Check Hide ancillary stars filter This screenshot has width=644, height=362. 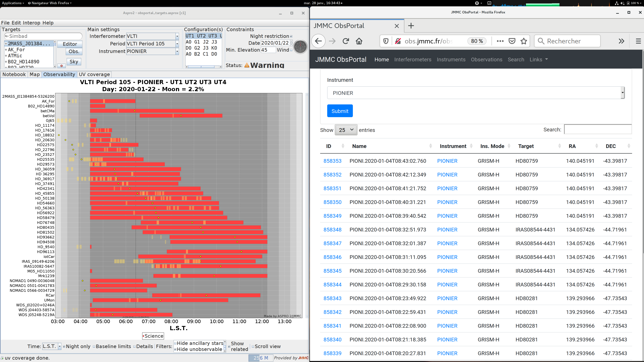pos(175,343)
